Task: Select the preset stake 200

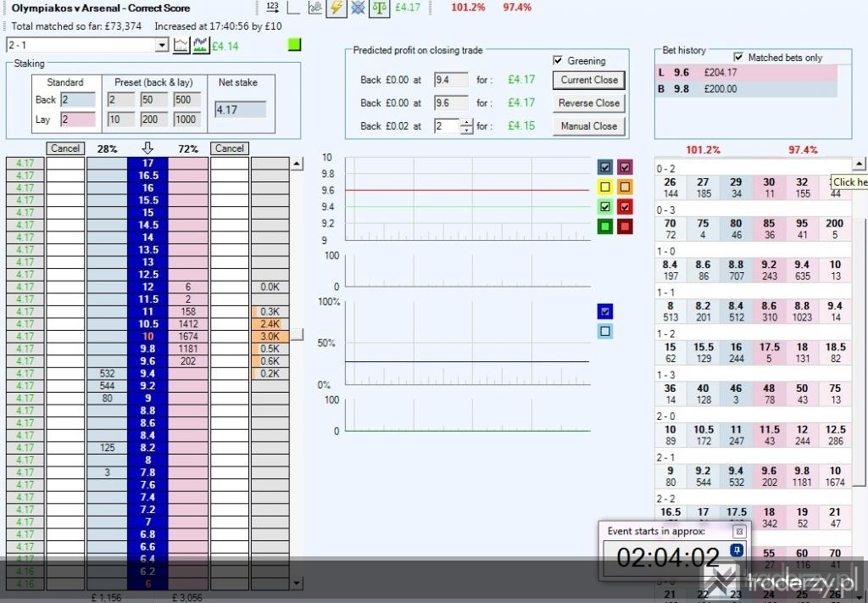Action: point(154,120)
